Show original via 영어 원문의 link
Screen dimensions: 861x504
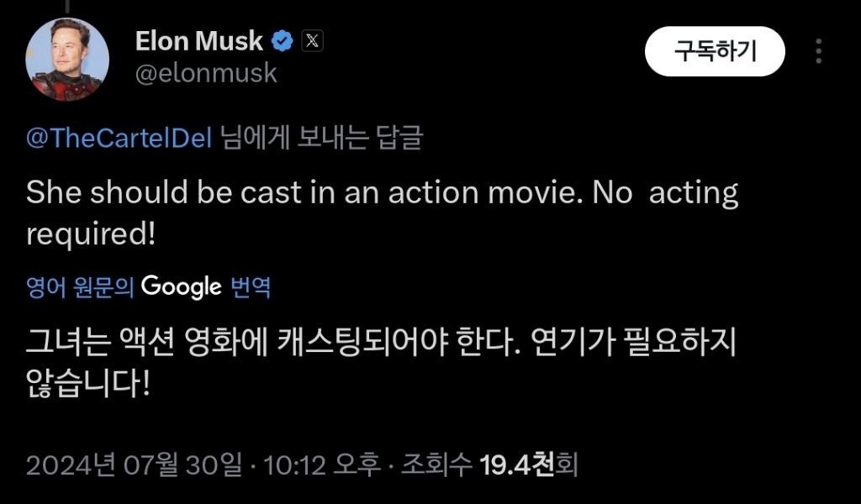80,287
